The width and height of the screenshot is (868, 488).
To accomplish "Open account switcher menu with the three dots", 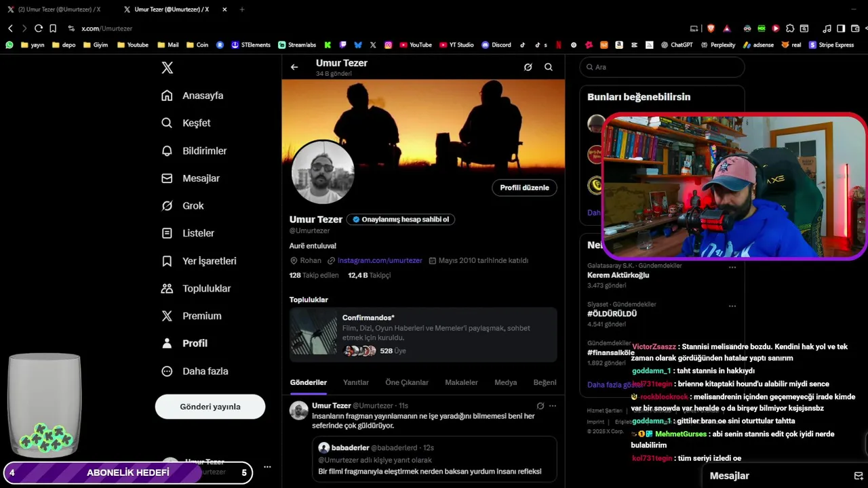I will point(267,467).
